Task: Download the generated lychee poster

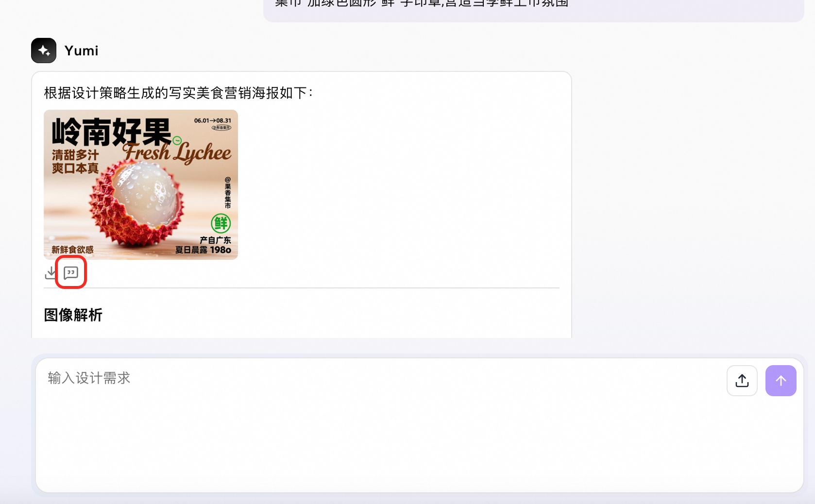Action: [51, 273]
